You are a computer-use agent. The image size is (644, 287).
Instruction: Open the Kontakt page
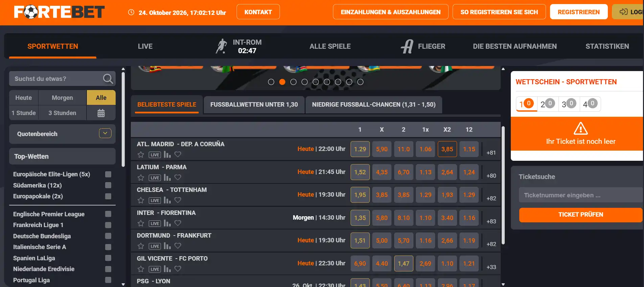click(258, 12)
